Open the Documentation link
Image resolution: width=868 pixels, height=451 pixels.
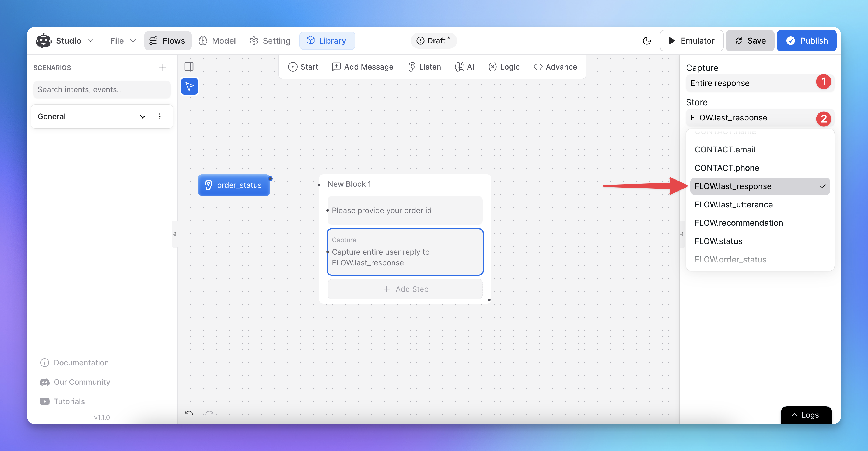tap(75, 363)
